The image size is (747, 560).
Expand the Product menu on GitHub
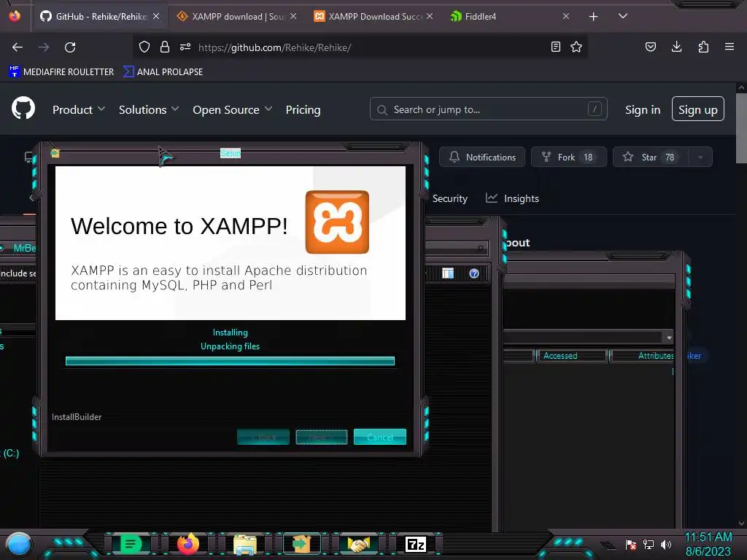pos(79,109)
